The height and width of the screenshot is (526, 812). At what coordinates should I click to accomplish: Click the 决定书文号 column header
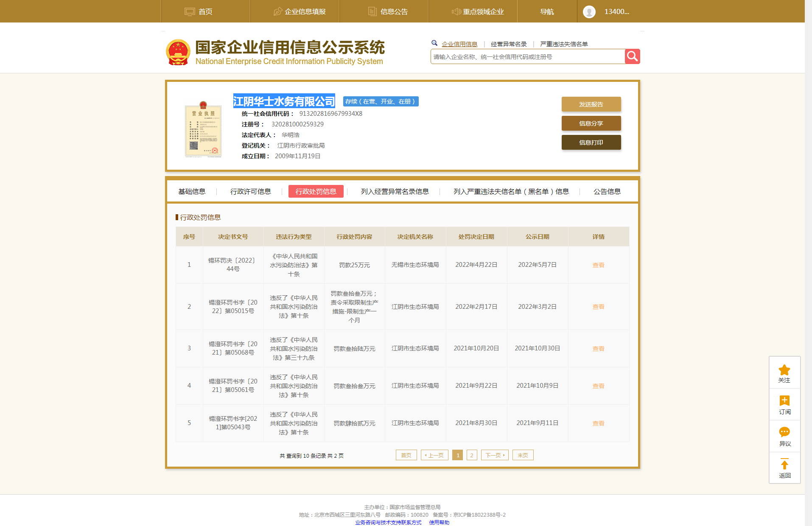233,237
